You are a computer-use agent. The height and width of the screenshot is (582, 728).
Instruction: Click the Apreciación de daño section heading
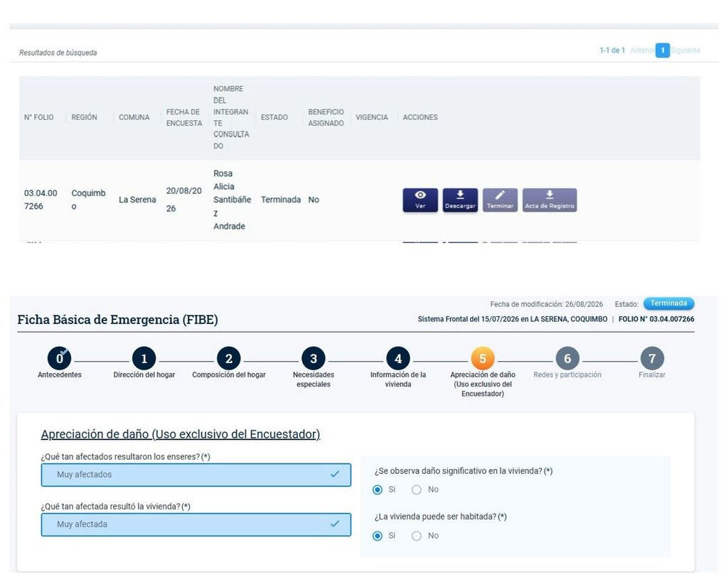coord(181,434)
